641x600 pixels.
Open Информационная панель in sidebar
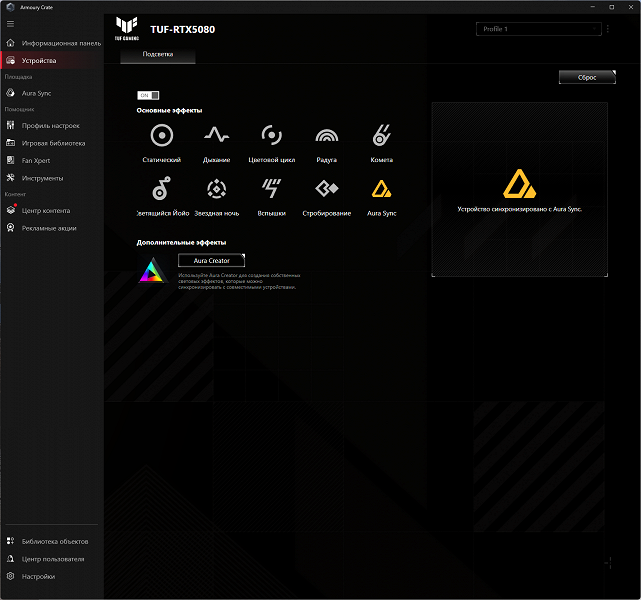coord(52,43)
